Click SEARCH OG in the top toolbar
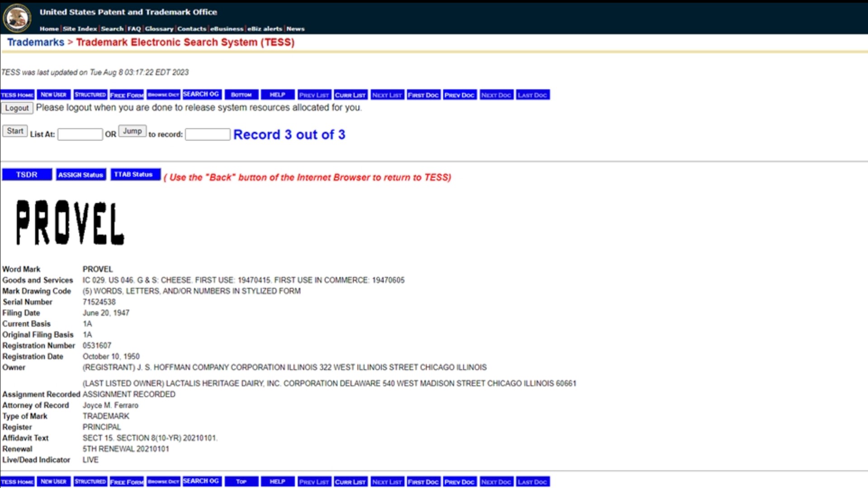 tap(201, 94)
